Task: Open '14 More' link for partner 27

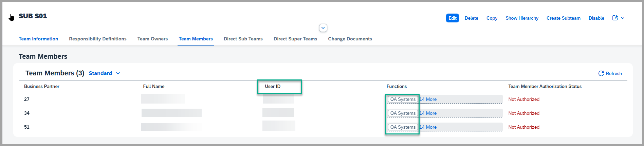Action: coord(428,99)
